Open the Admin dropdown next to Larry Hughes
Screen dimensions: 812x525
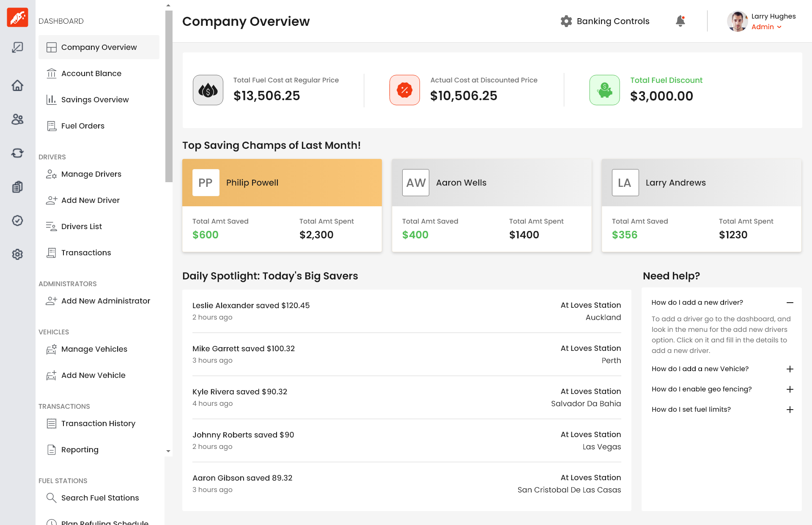(767, 27)
